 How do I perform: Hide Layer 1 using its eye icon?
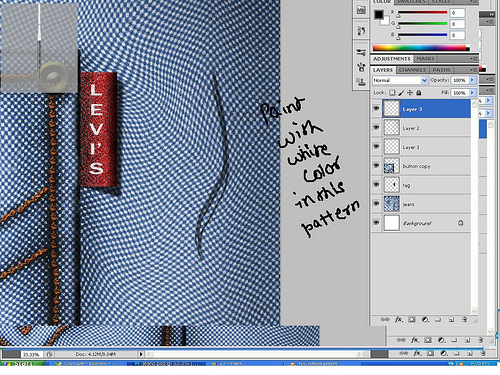point(376,147)
